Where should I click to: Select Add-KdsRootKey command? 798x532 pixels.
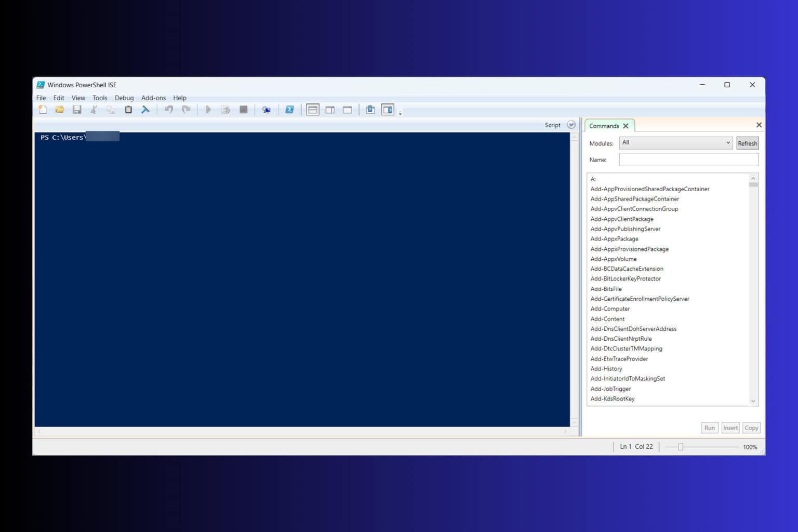(613, 399)
